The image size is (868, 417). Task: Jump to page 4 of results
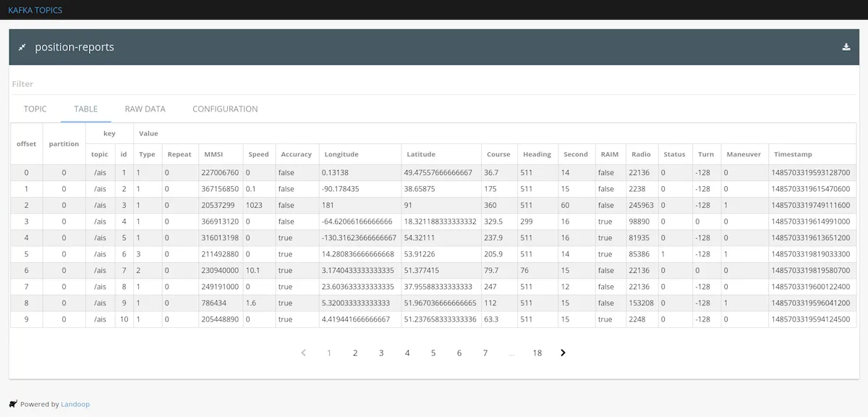(407, 353)
